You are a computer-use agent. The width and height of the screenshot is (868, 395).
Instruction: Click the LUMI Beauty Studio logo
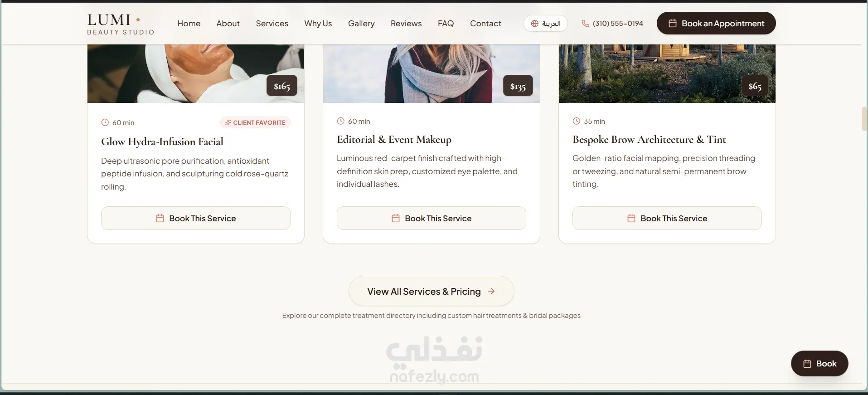tap(121, 24)
